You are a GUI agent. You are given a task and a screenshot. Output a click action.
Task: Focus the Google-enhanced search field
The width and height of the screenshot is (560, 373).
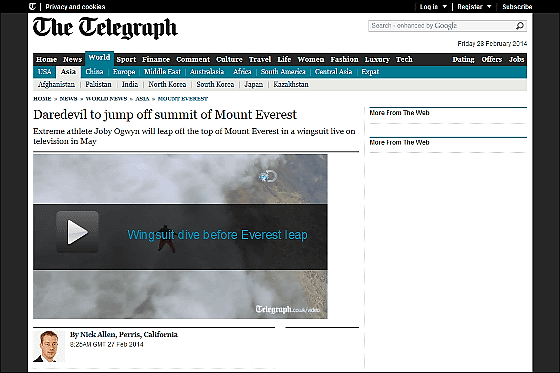[x=442, y=26]
